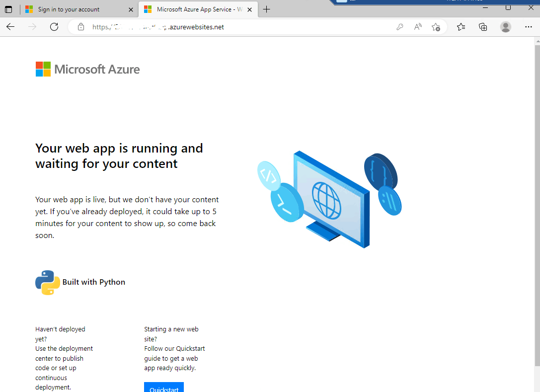
Task: Close the Microsoft Azure App Service tab
Action: pyautogui.click(x=250, y=9)
